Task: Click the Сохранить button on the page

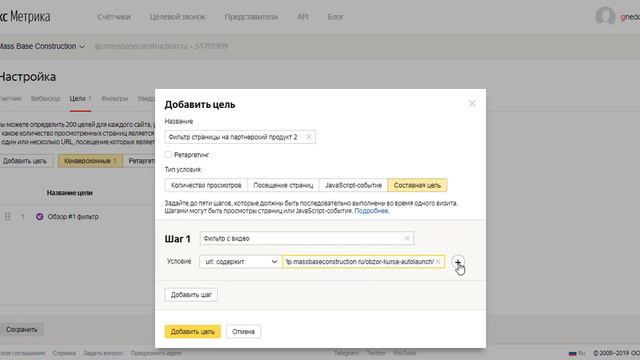Action: click(22, 329)
